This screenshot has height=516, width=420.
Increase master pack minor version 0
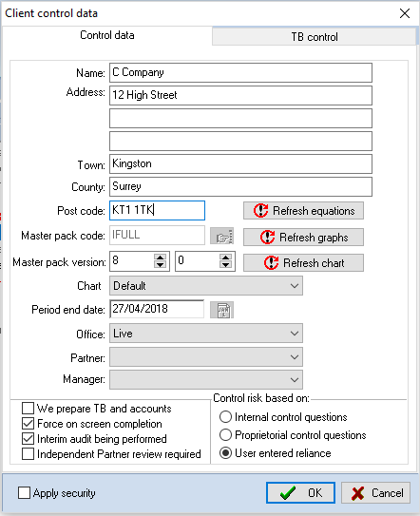[225, 258]
